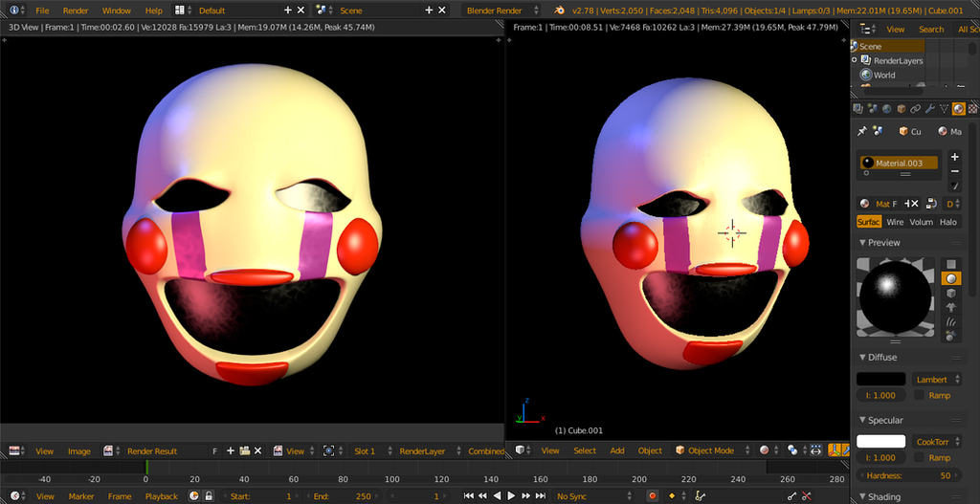Expand RenderLayers in the outliner
Screen dimensions: 980x504
click(x=855, y=60)
